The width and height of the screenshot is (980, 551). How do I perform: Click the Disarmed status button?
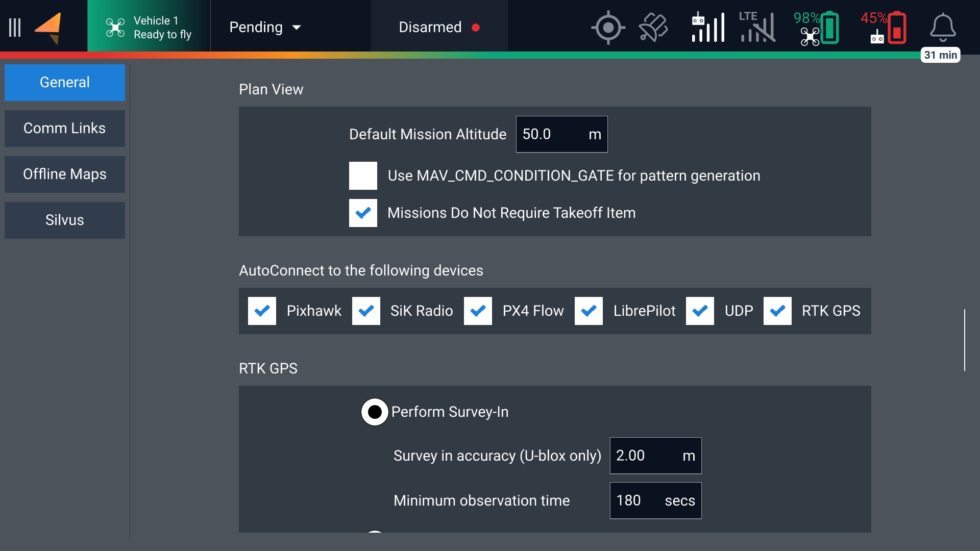tap(439, 28)
